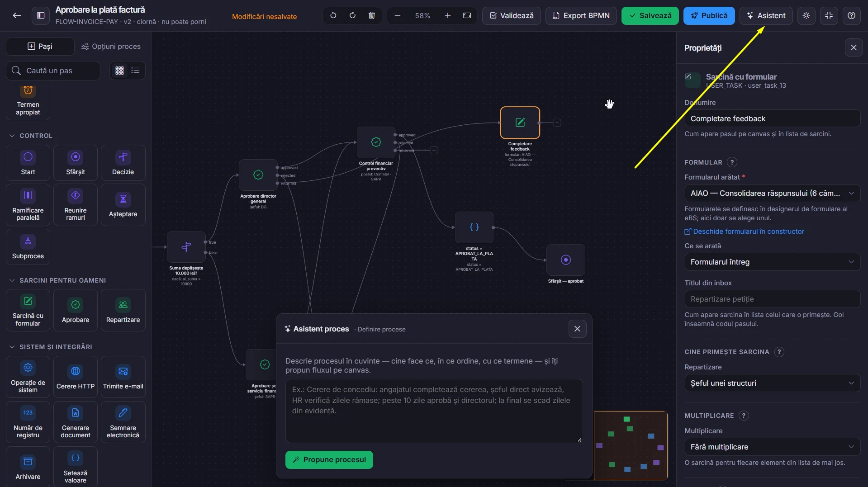Image resolution: width=868 pixels, height=487 pixels.
Task: Choose the Generare document step
Action: pos(76,422)
